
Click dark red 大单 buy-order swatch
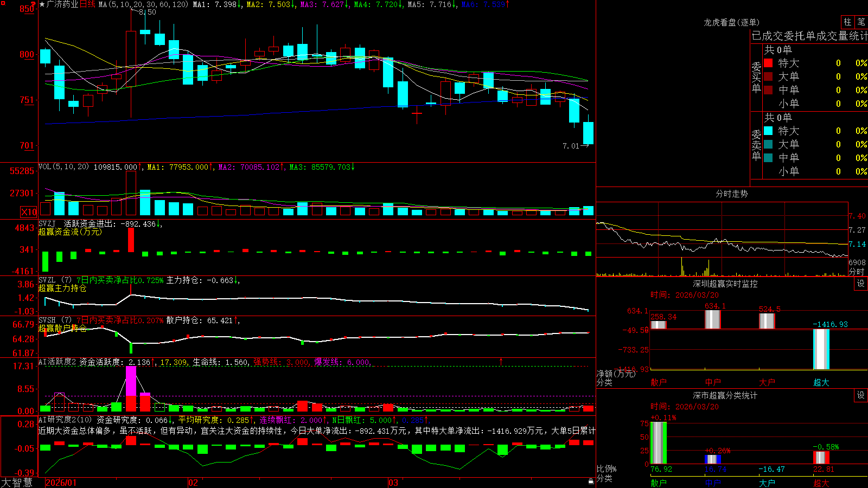pyautogui.click(x=768, y=76)
